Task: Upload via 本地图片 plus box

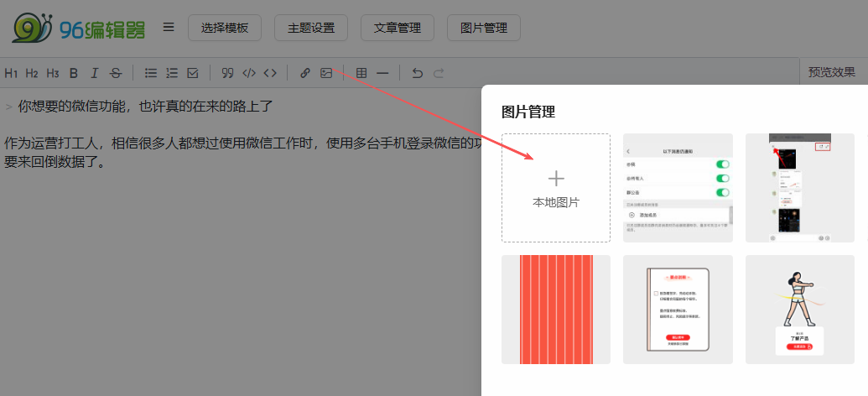Action: click(x=556, y=188)
